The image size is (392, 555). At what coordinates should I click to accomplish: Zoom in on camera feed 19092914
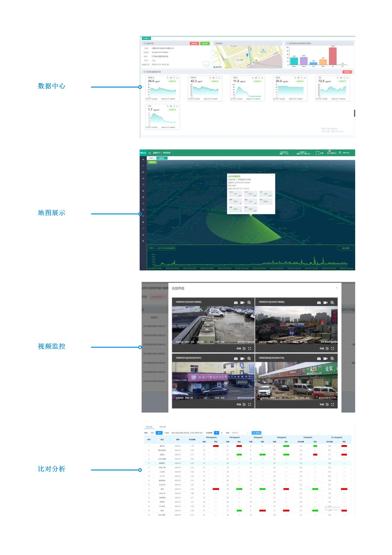pos(249,358)
